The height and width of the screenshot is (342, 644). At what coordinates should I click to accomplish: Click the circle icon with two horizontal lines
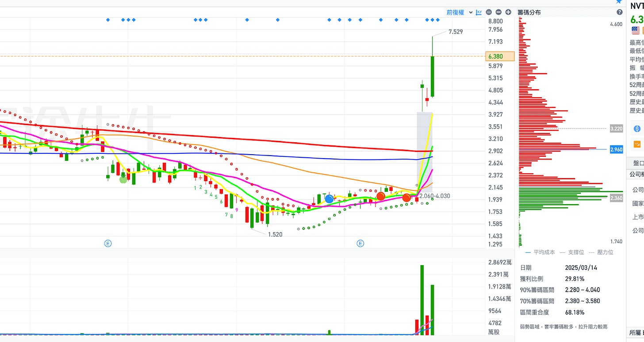point(489,12)
